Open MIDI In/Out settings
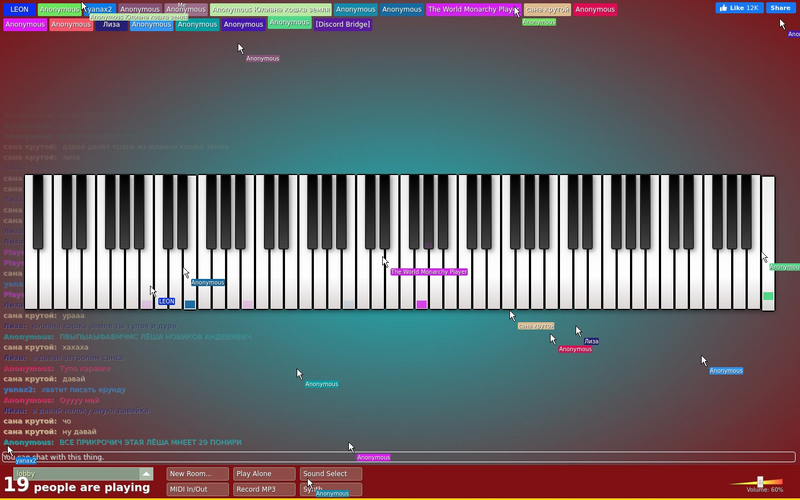Viewport: 800px width, 500px height. [x=197, y=489]
